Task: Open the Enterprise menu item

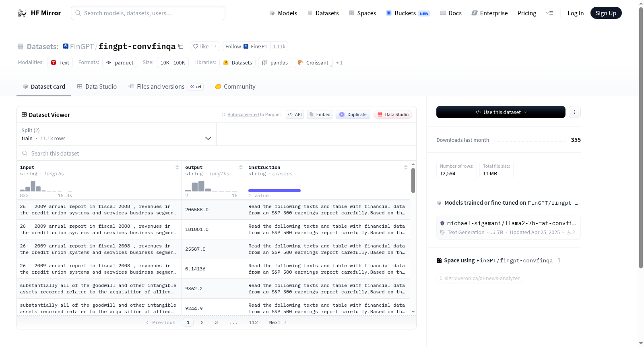Action: click(x=490, y=13)
